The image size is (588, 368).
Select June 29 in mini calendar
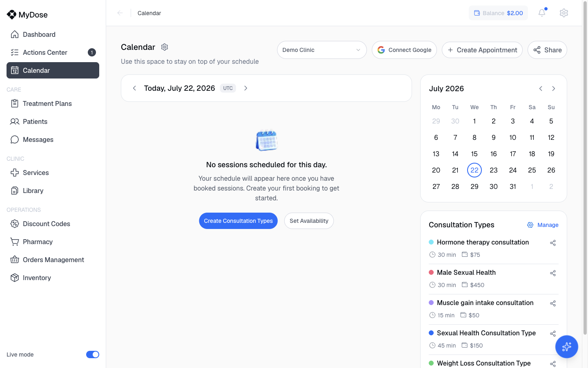436,121
